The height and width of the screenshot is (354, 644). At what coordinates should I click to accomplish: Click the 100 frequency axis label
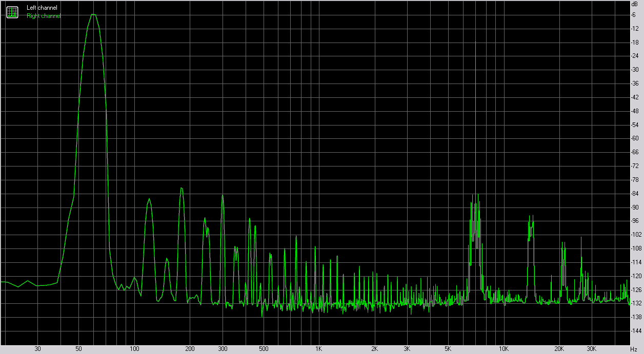coord(134,349)
